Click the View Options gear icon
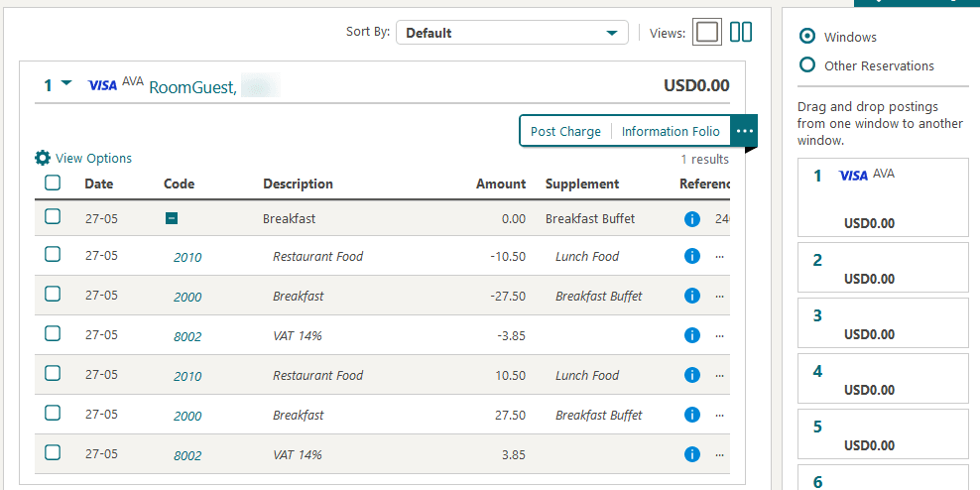The height and width of the screenshot is (490, 980). 42,158
